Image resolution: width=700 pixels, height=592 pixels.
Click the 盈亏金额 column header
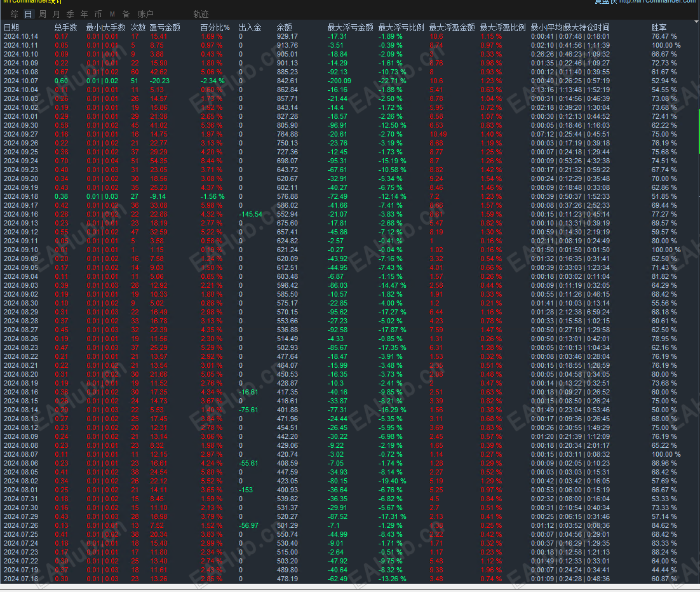165,28
